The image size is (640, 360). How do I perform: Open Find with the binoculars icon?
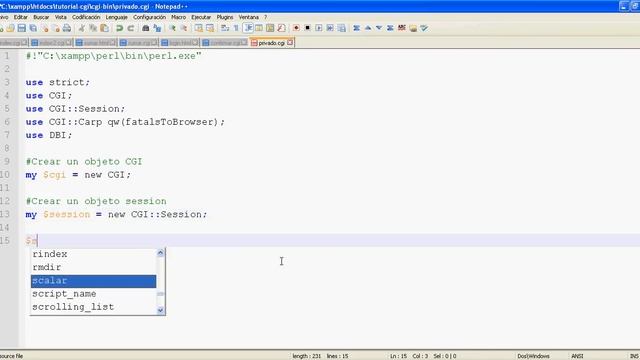pos(146,28)
